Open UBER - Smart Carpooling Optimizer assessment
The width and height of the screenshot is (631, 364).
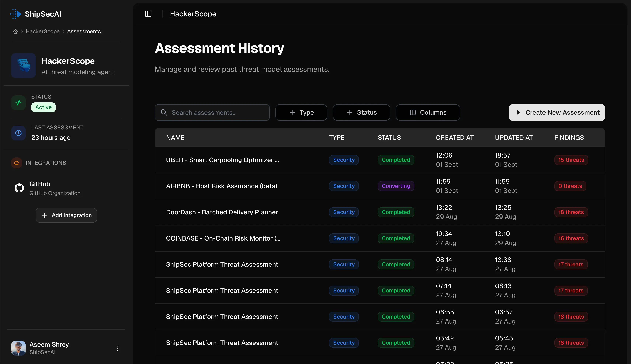(x=222, y=160)
